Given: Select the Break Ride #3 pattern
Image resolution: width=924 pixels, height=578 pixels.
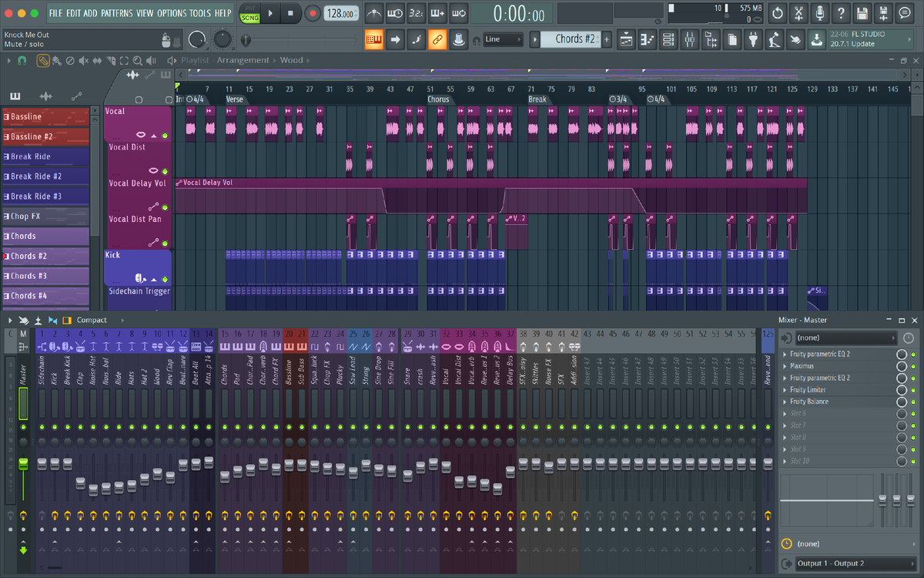Looking at the screenshot, I should click(x=45, y=197).
